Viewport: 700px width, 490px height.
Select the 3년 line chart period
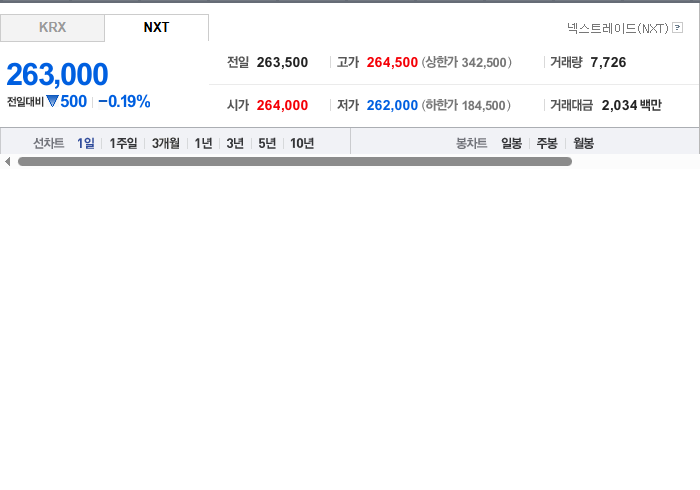[235, 143]
